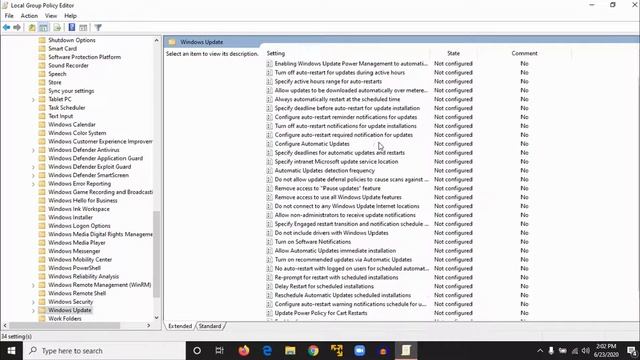Viewport: 640px width, 360px height.
Task: Expand the Windows Security tree node
Action: [33, 302]
